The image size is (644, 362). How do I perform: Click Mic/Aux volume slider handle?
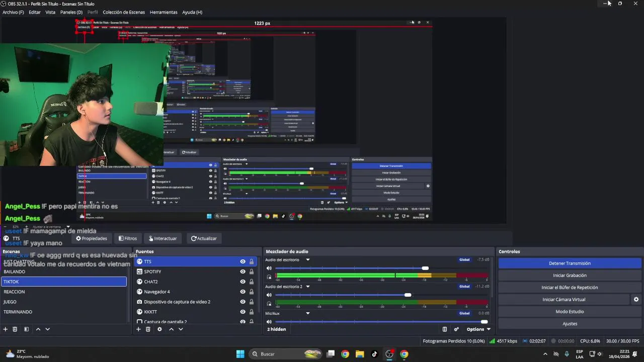tap(484, 322)
